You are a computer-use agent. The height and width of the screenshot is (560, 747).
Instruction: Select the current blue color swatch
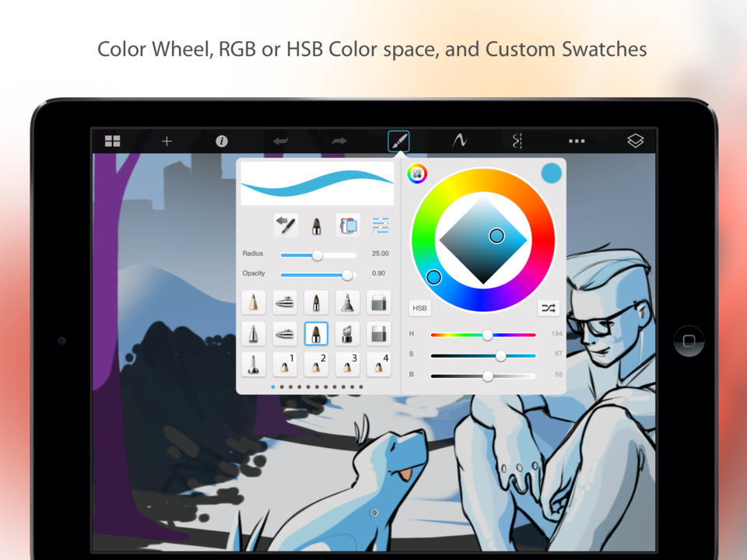[x=551, y=173]
